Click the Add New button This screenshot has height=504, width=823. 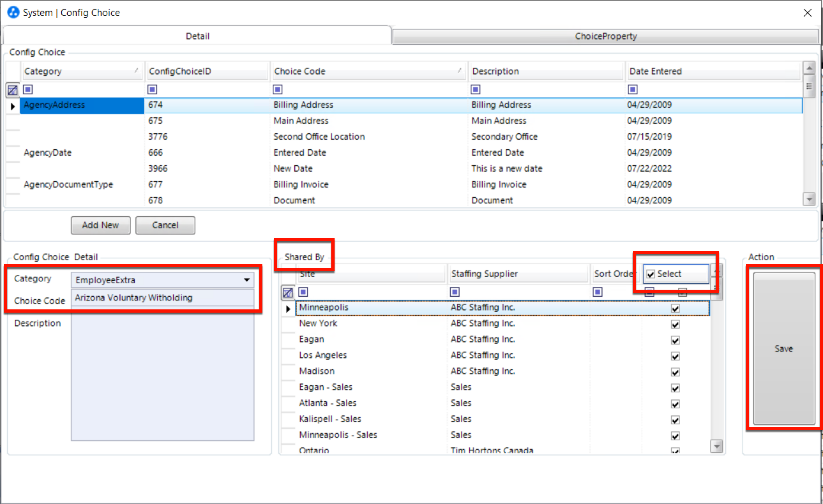pyautogui.click(x=101, y=225)
